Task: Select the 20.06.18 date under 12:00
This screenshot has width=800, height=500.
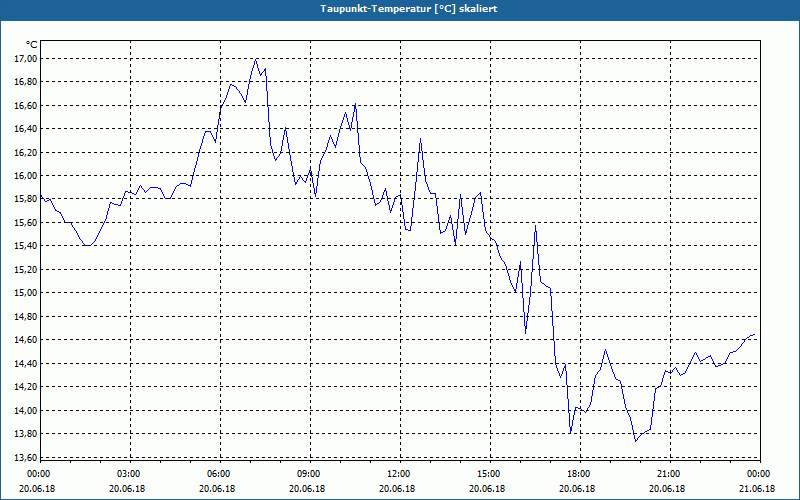Action: tap(397, 489)
